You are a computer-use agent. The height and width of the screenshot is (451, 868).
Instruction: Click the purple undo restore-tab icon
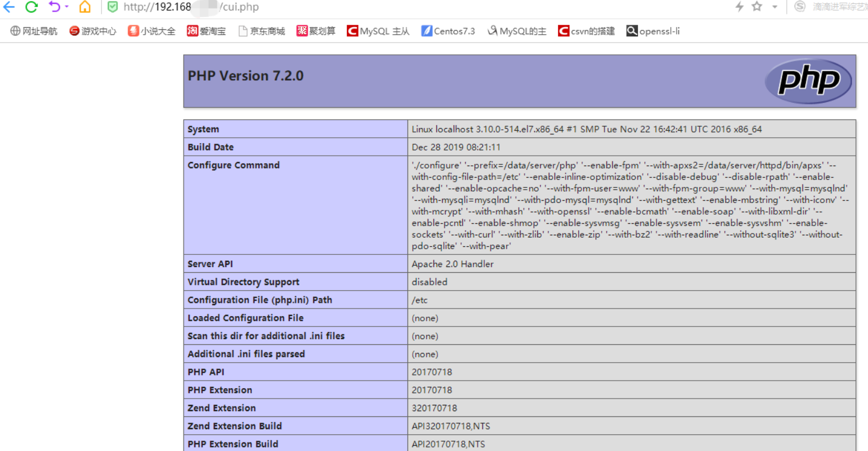[54, 7]
